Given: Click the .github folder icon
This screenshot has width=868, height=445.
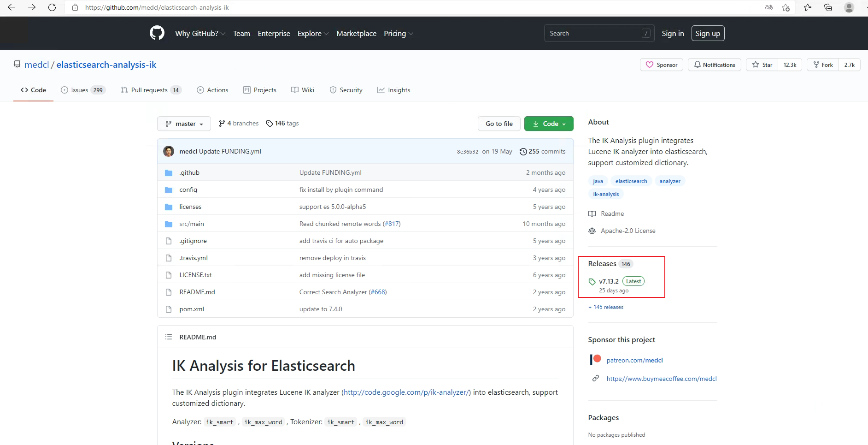Looking at the screenshot, I should [169, 173].
